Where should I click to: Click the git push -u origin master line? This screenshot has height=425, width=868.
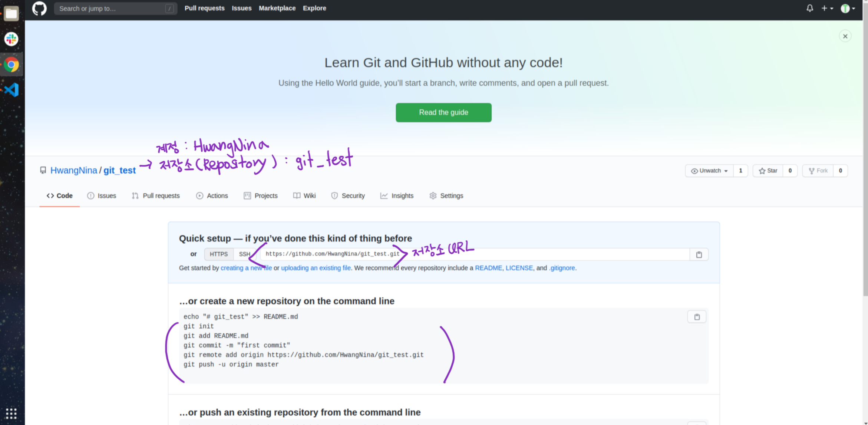231,365
